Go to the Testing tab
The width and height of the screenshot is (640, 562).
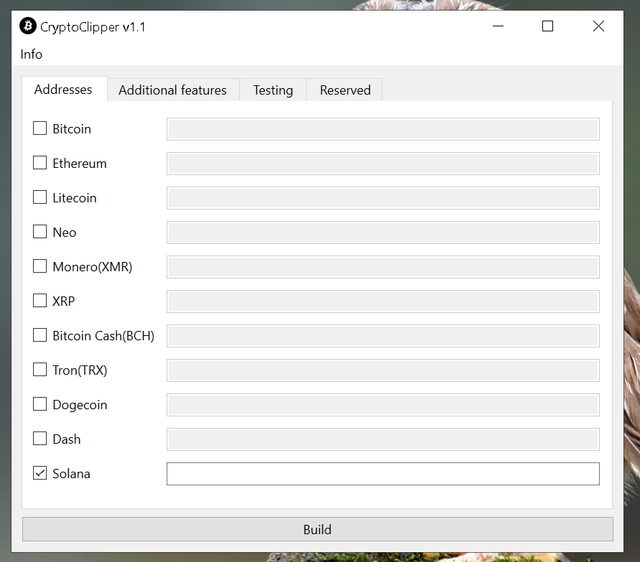[x=273, y=90]
